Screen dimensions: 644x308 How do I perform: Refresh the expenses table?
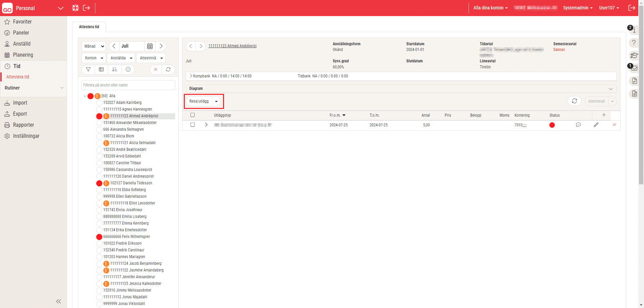[x=575, y=101]
